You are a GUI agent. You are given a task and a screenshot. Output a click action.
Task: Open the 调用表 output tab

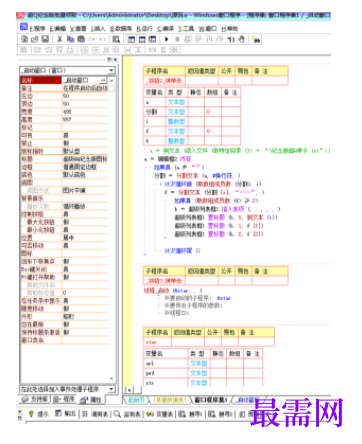[95, 414]
